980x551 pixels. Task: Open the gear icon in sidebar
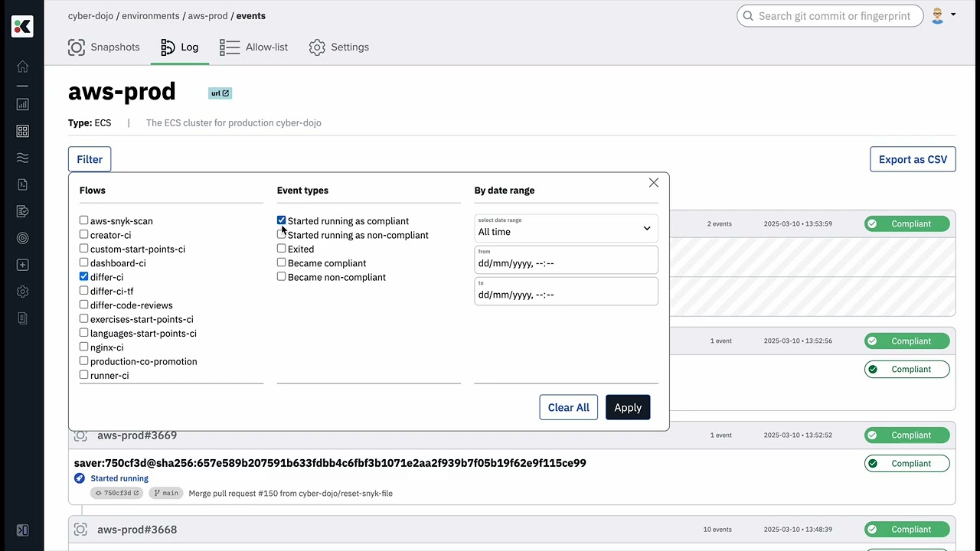22,292
